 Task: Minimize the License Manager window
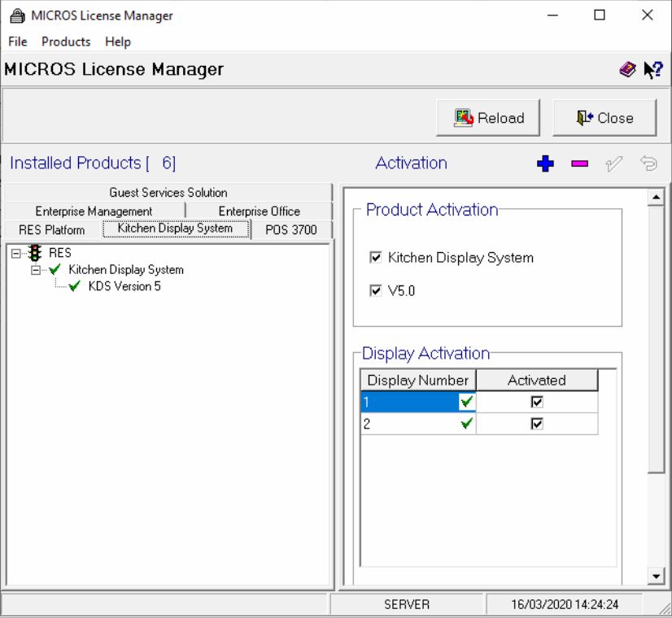[x=553, y=15]
